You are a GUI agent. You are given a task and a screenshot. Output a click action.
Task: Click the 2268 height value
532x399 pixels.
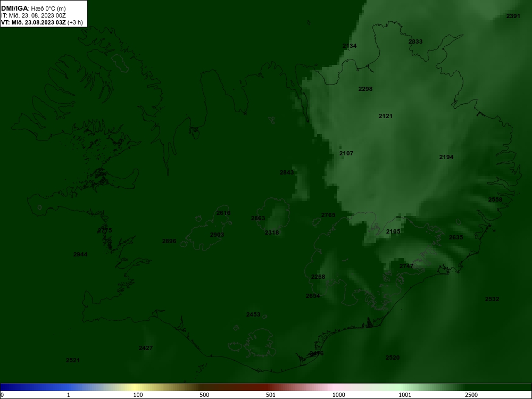[318, 277]
